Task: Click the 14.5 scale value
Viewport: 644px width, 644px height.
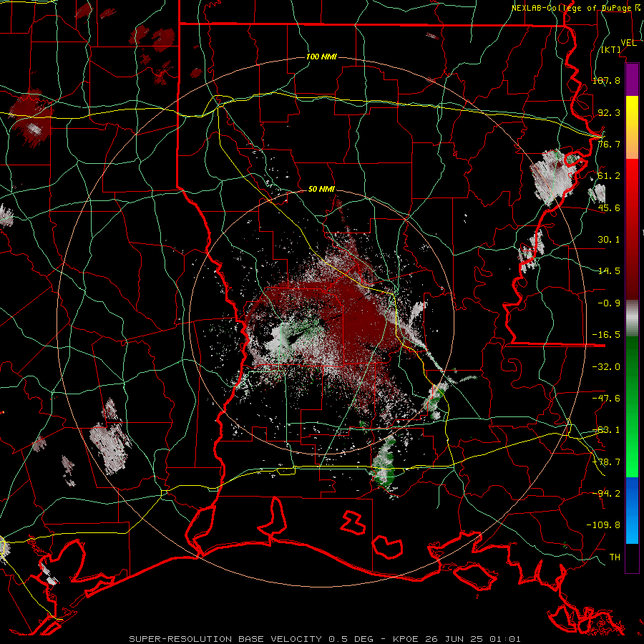Action: tap(609, 270)
